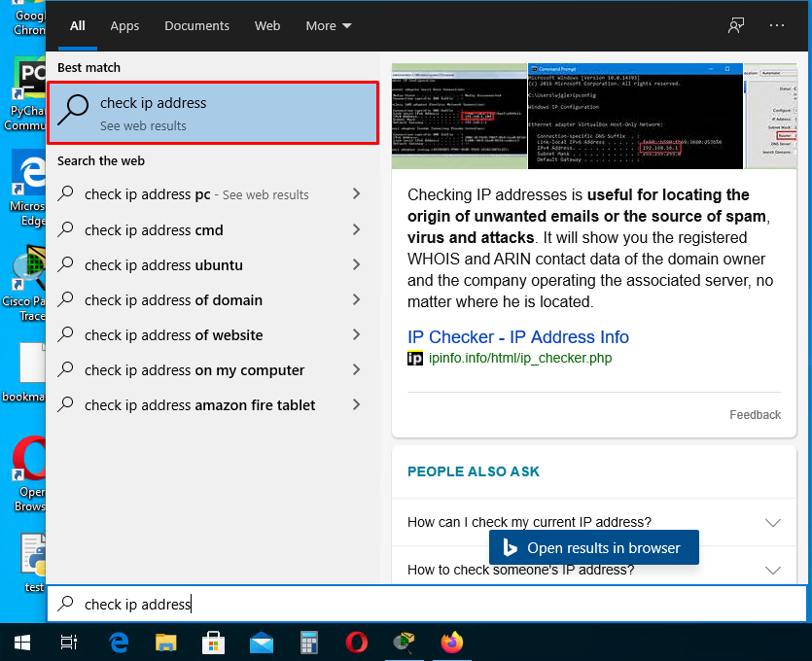This screenshot has width=812, height=661.
Task: Open Cisco Packet Tracer from the taskbar
Action: pos(404,643)
